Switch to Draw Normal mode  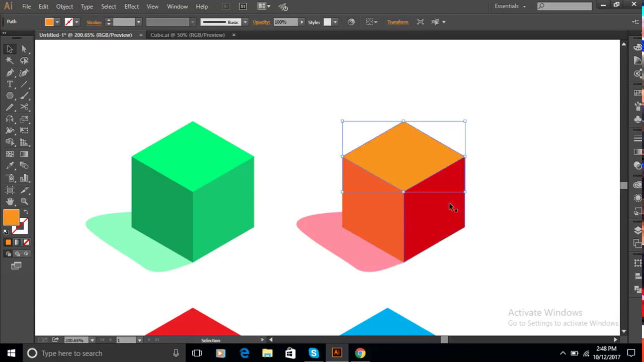9,254
